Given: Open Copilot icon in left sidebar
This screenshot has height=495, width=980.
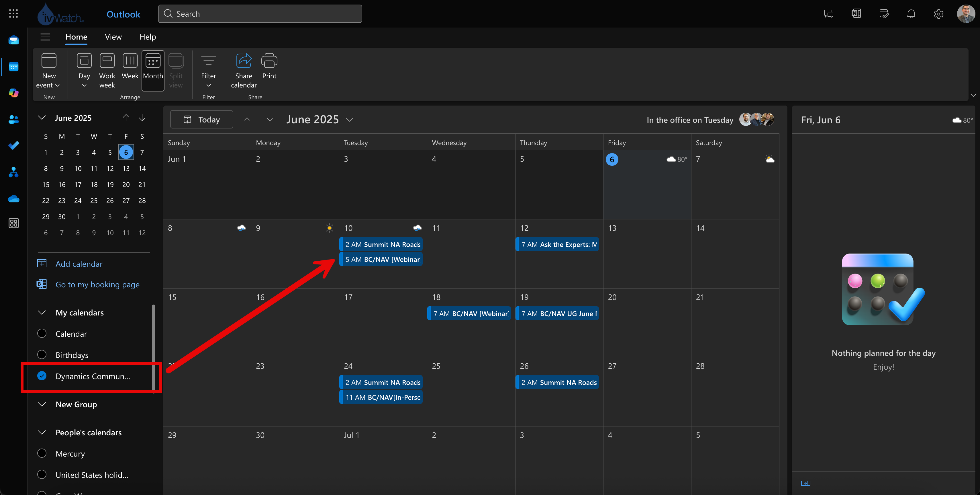Looking at the screenshot, I should click(x=14, y=93).
